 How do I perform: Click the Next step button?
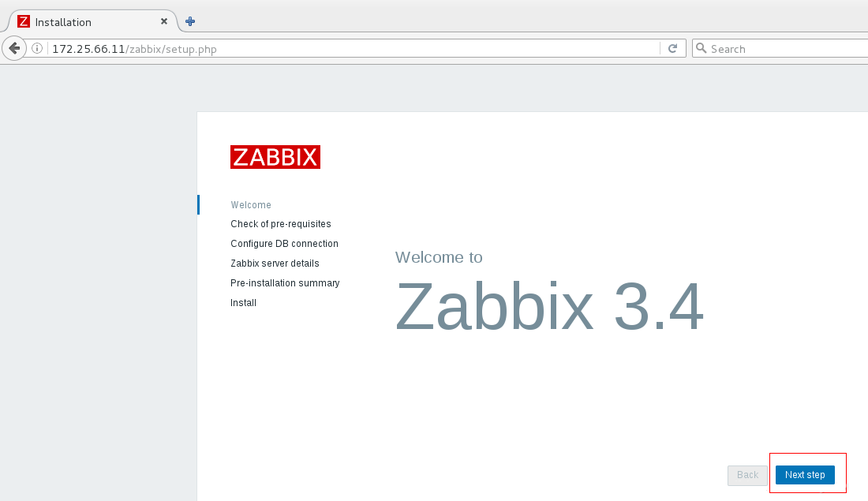coord(805,475)
